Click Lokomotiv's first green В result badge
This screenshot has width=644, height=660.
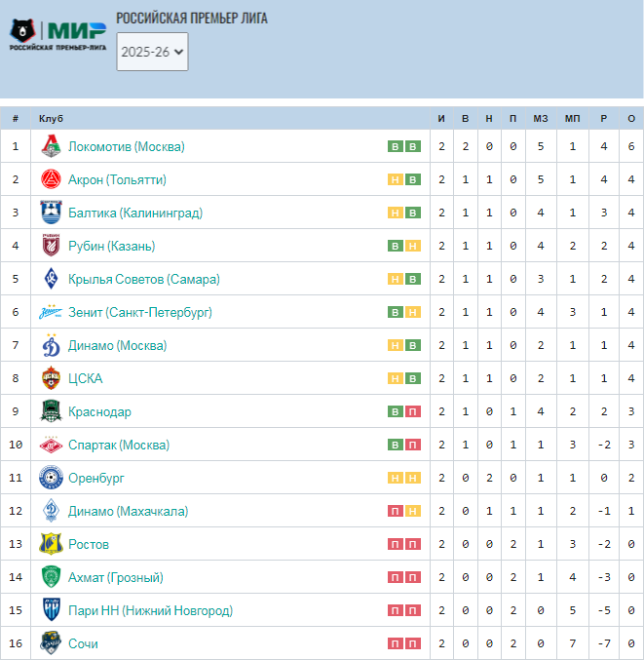tap(395, 146)
